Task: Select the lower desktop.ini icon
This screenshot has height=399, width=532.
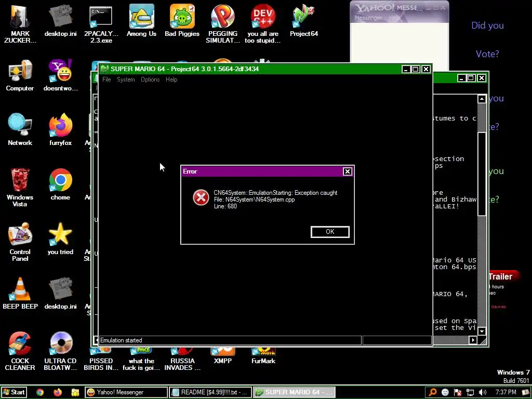Action: click(60, 294)
